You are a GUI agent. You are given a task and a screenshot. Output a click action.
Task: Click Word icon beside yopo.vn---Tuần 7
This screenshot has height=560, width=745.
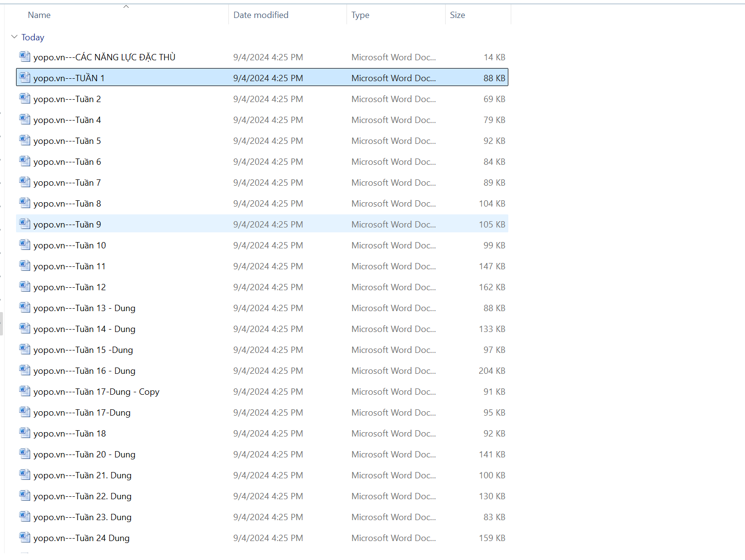[x=25, y=182]
